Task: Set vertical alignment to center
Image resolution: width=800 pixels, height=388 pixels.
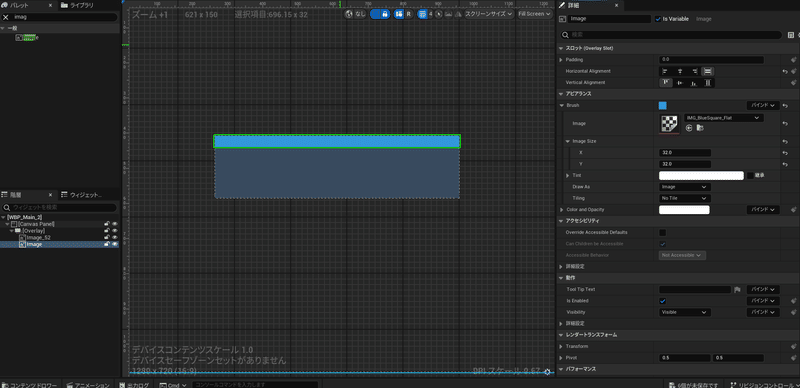Action: coord(680,83)
